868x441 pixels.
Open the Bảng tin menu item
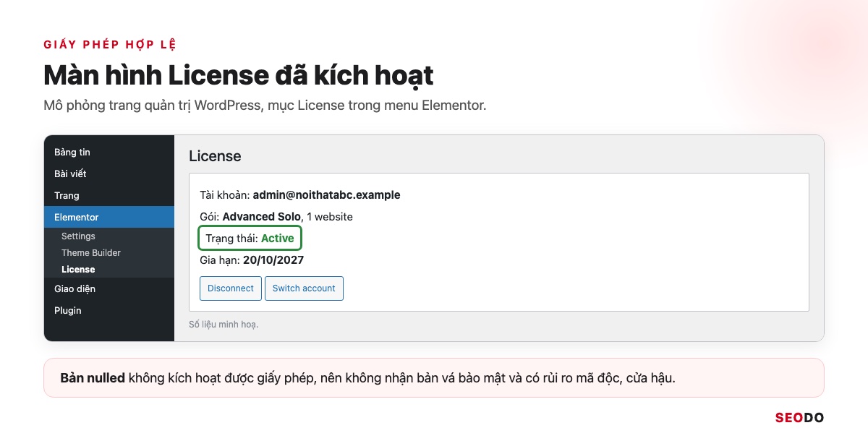109,153
